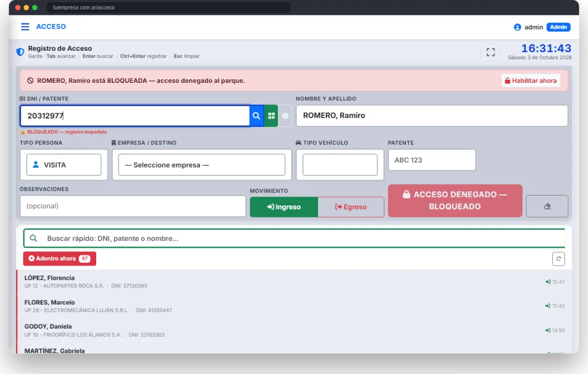Click the Observaciones optional field

[133, 206]
